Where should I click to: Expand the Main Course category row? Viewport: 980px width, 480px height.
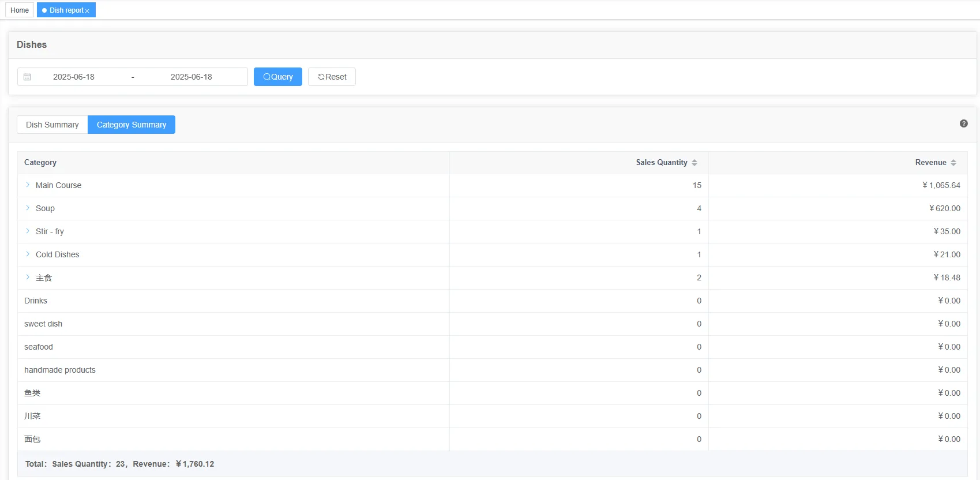pos(28,185)
